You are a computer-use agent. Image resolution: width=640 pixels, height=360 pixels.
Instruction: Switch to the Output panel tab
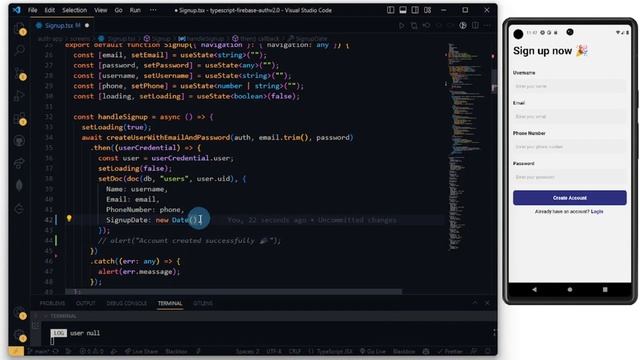(86, 303)
